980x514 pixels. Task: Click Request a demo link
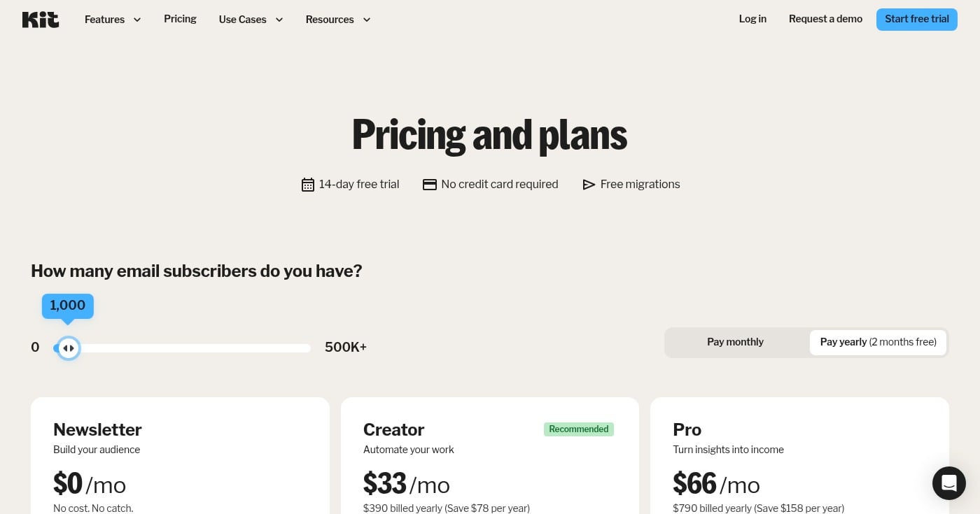click(x=825, y=20)
